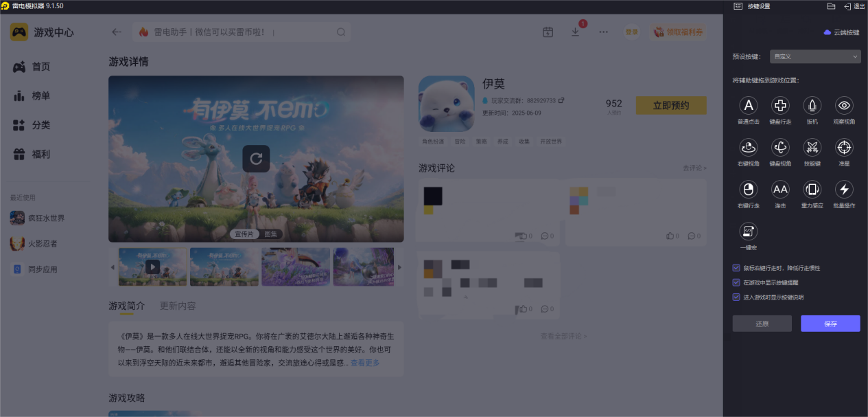Select the 观察视角 view icon
The image size is (868, 417).
click(843, 106)
